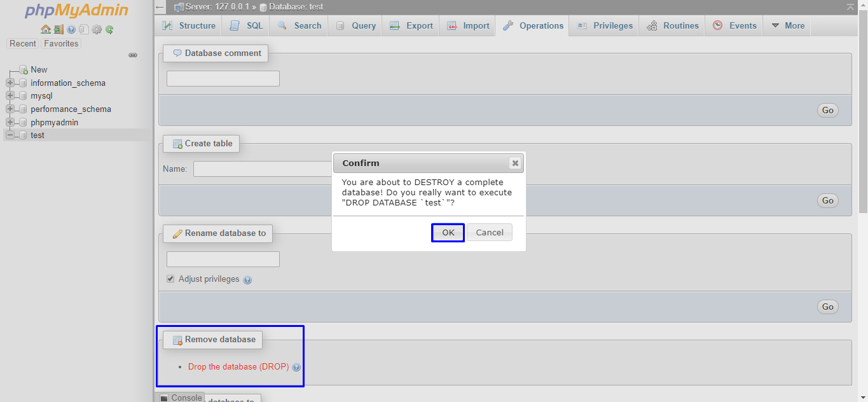Image resolution: width=868 pixels, height=402 pixels.
Task: Open performance_schema database label
Action: click(71, 109)
